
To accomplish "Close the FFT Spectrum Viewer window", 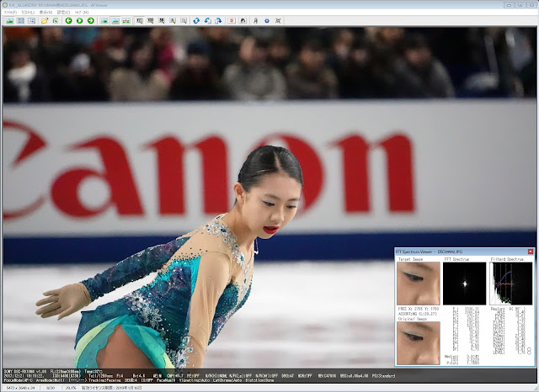I will [531, 252].
